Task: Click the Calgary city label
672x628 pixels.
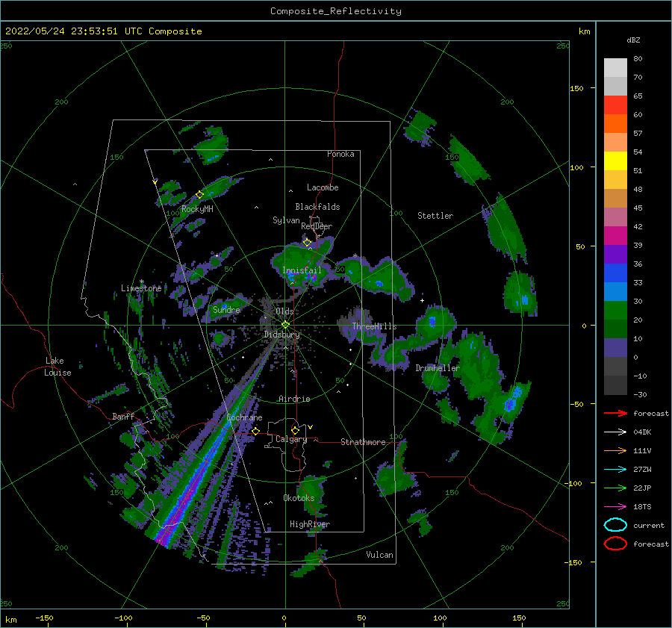Action: tap(291, 439)
